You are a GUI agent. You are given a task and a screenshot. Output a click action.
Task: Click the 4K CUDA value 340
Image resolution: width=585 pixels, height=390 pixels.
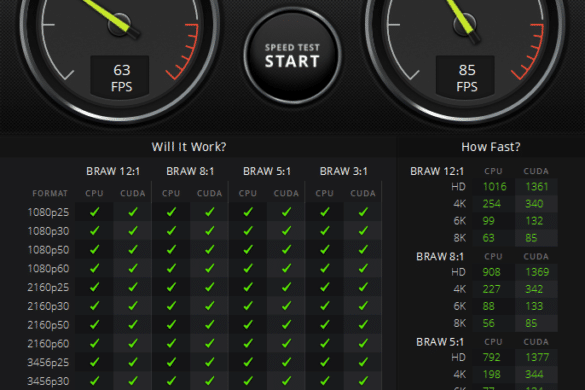(534, 204)
